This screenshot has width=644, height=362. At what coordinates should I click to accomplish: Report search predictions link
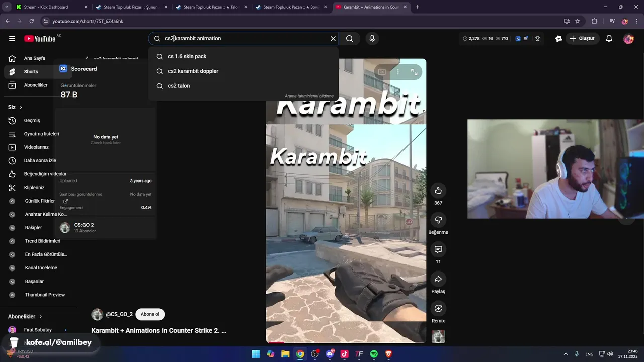(309, 96)
